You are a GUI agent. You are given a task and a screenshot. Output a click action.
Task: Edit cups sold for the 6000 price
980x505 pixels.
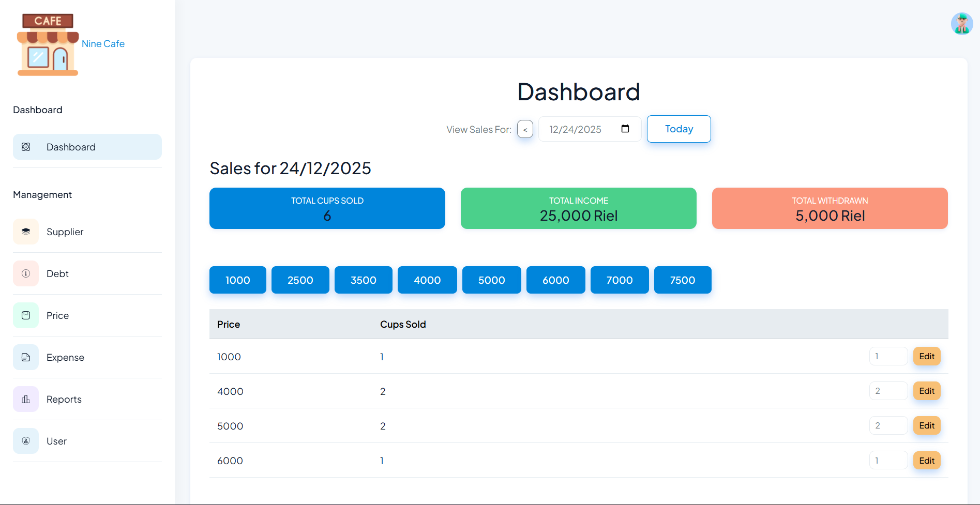pos(926,460)
